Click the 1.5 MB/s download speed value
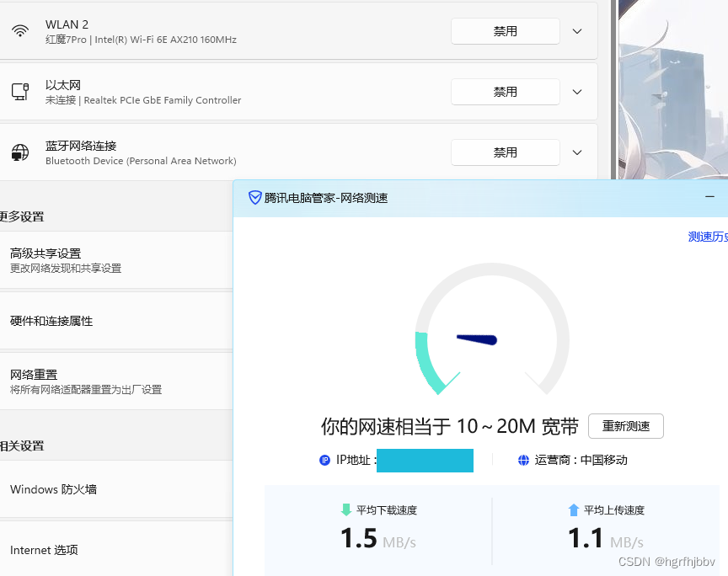This screenshot has height=576, width=728. (x=378, y=538)
